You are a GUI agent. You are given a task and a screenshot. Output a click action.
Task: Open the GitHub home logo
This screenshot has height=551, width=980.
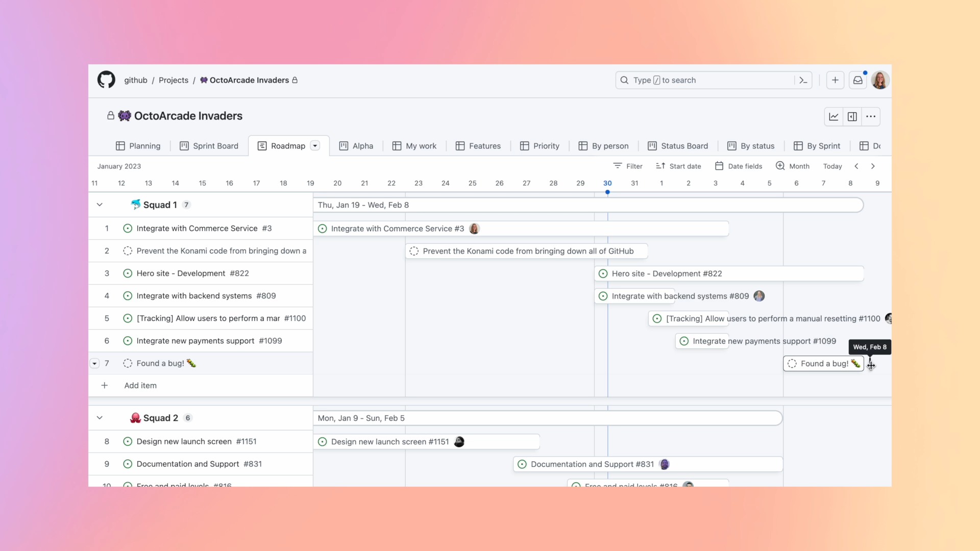click(106, 80)
